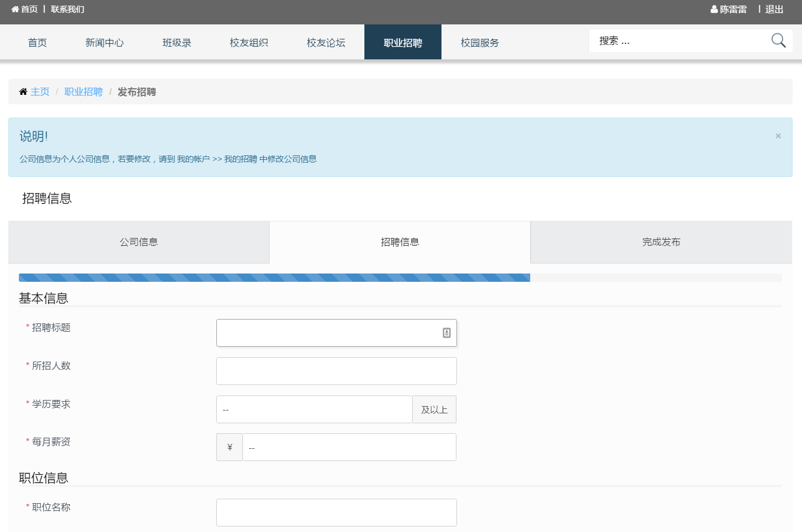Click the 及以上 addon label

click(x=434, y=409)
